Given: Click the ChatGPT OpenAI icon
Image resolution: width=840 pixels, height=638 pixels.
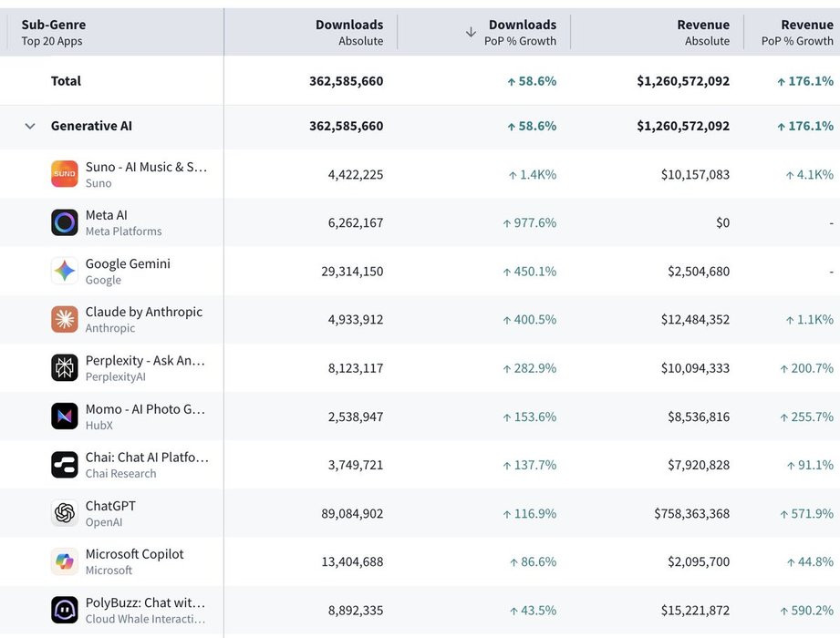Looking at the screenshot, I should pos(65,513).
